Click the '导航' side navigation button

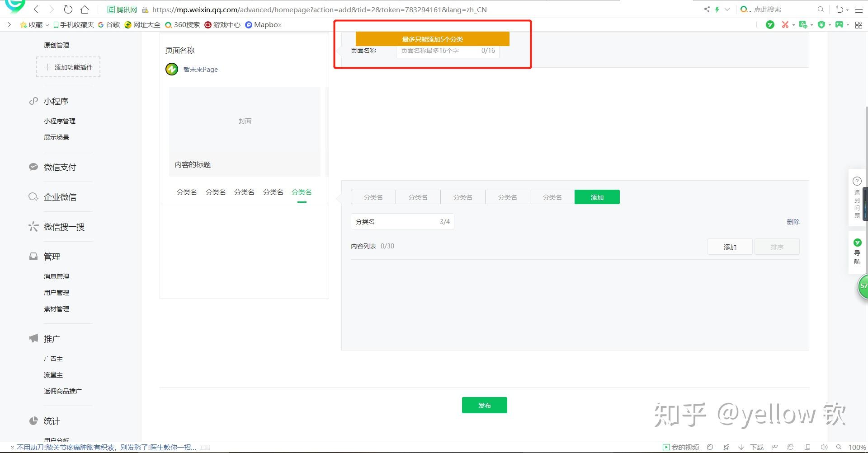pyautogui.click(x=857, y=252)
